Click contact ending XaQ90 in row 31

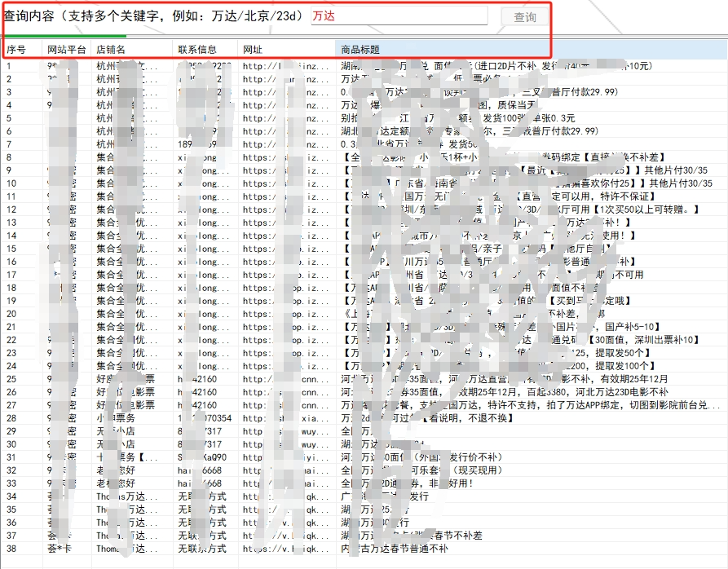(x=202, y=457)
